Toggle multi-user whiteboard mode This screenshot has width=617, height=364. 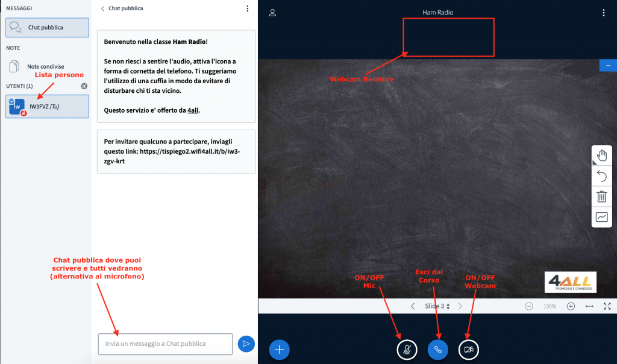coord(602,217)
